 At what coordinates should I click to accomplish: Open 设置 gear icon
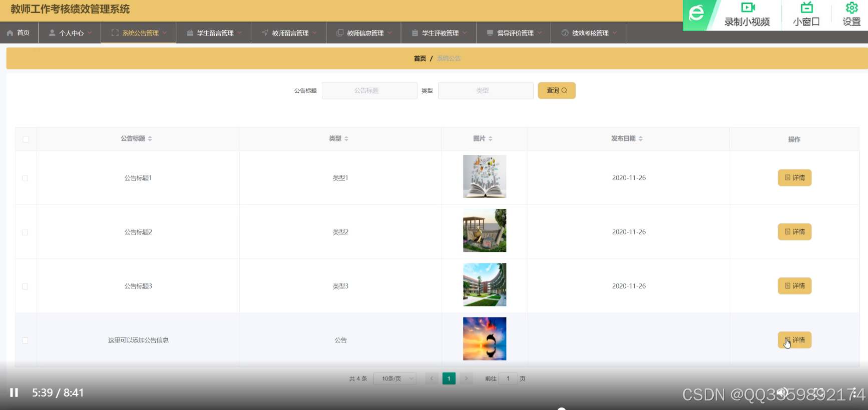click(851, 7)
